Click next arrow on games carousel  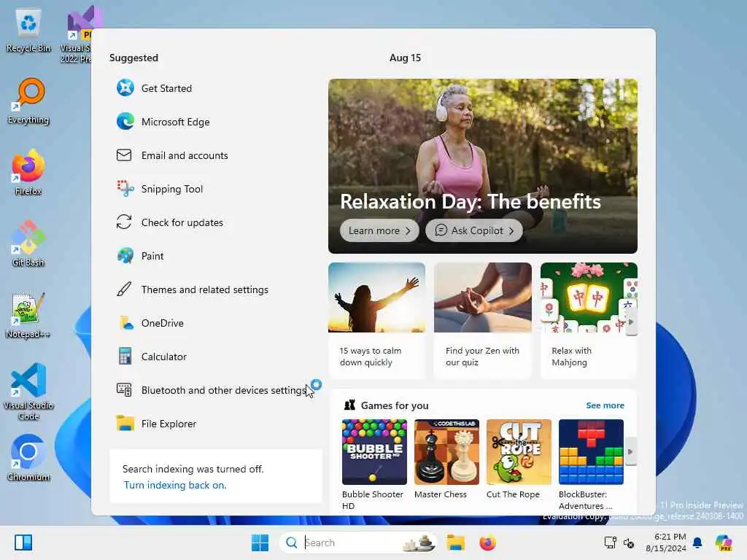[x=631, y=451]
